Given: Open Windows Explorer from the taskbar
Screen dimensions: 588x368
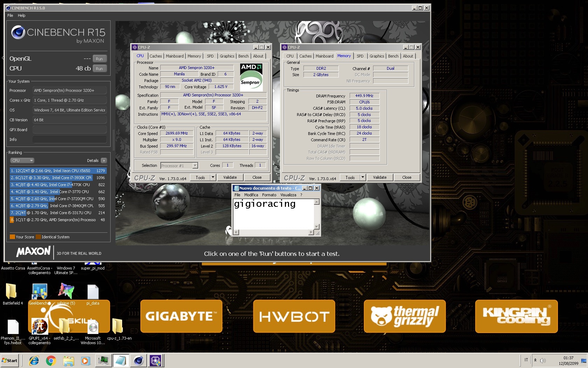Looking at the screenshot, I should (69, 361).
